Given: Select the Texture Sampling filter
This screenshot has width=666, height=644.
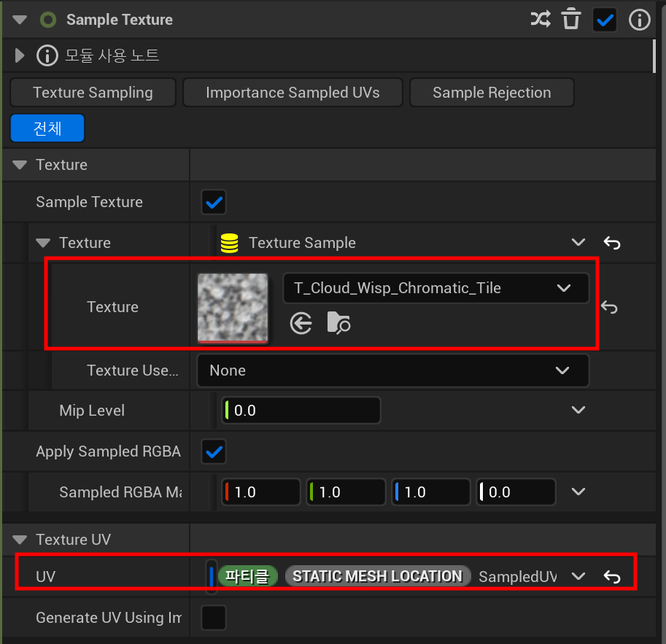Looking at the screenshot, I should pyautogui.click(x=93, y=92).
